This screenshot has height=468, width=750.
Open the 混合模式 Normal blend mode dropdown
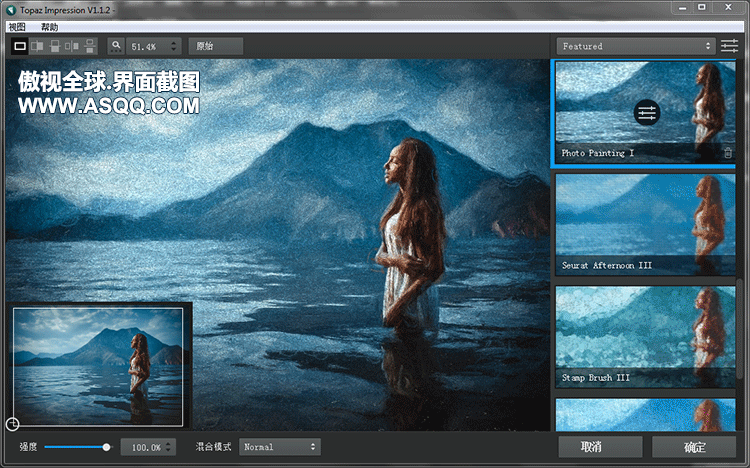280,447
